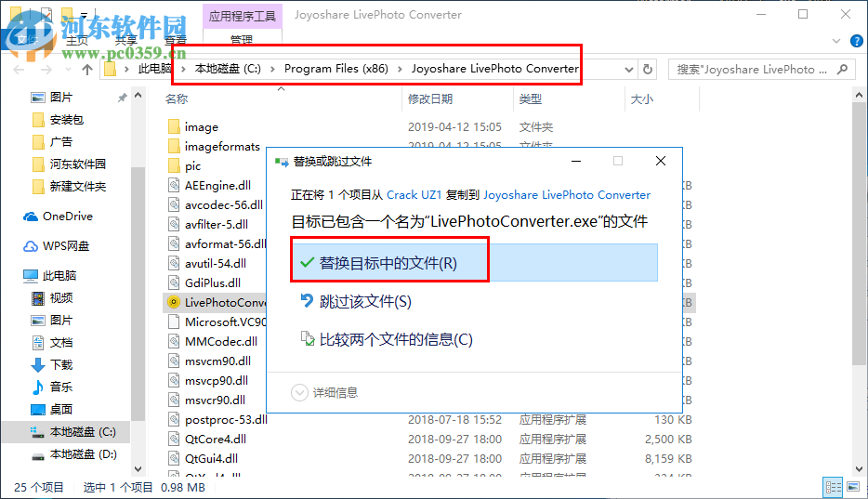Select replace the files in destination option
The image size is (868, 499).
(474, 263)
